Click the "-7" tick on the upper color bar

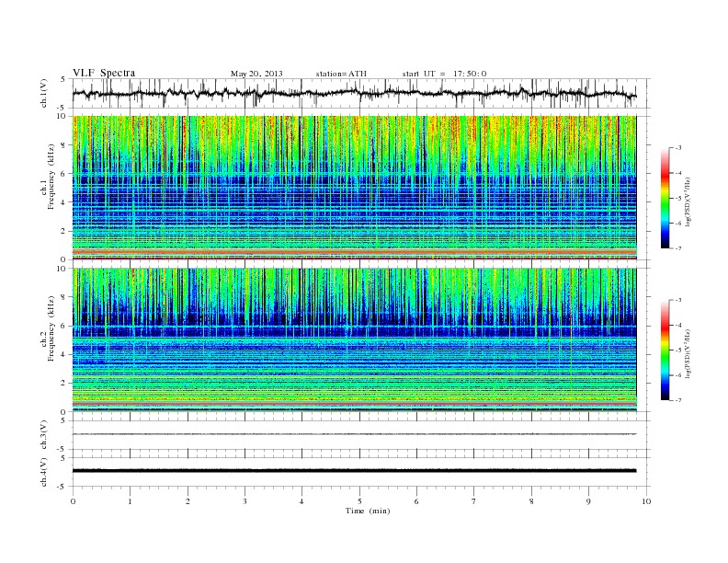678,248
